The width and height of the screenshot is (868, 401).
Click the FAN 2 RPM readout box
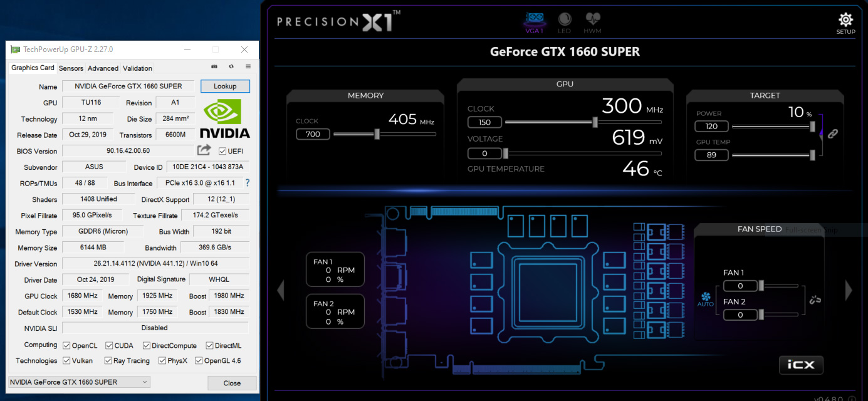pyautogui.click(x=335, y=311)
